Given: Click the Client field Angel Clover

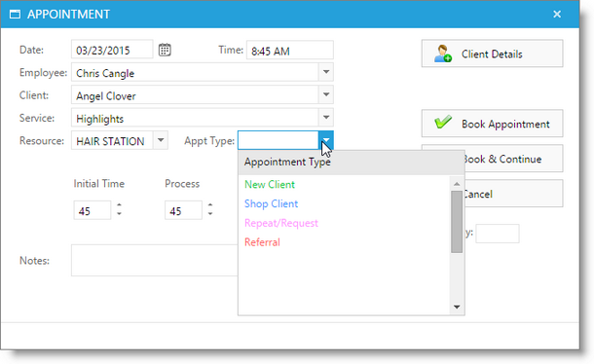Looking at the screenshot, I should point(195,94).
